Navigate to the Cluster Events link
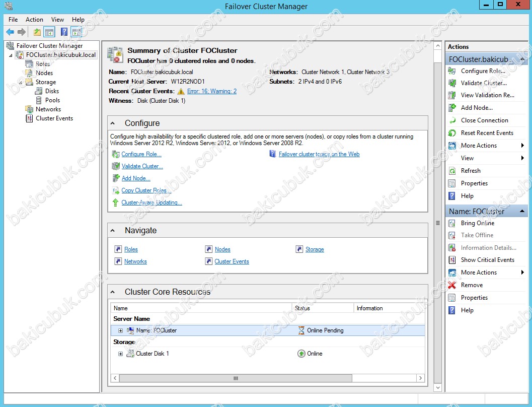This screenshot has width=532, height=407. tap(232, 261)
